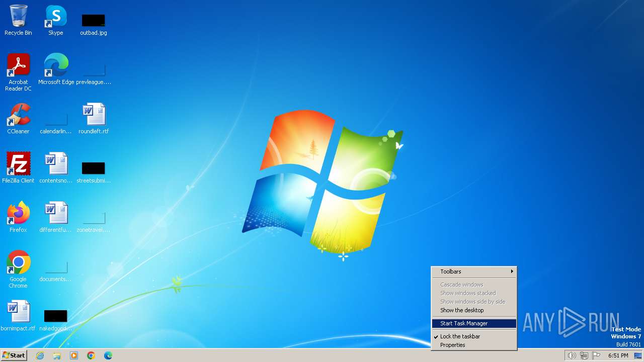Click the volume speaker tray icon
The height and width of the screenshot is (362, 644).
(x=572, y=355)
